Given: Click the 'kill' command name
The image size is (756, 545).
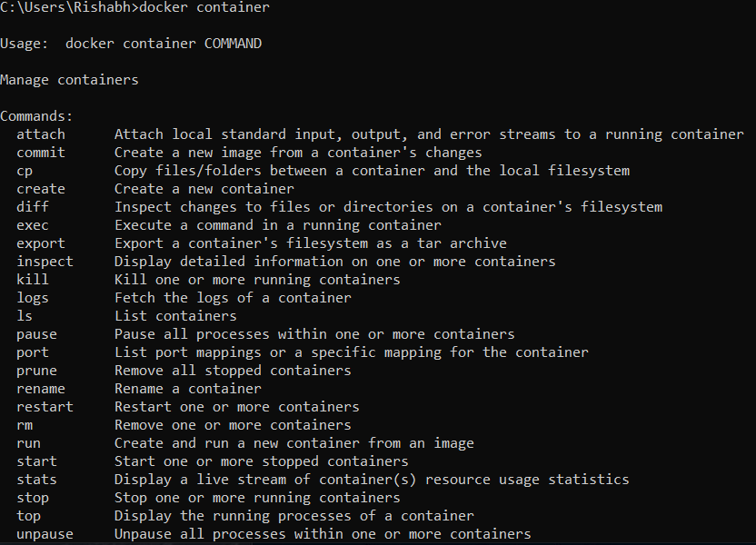Looking at the screenshot, I should click(x=33, y=280).
